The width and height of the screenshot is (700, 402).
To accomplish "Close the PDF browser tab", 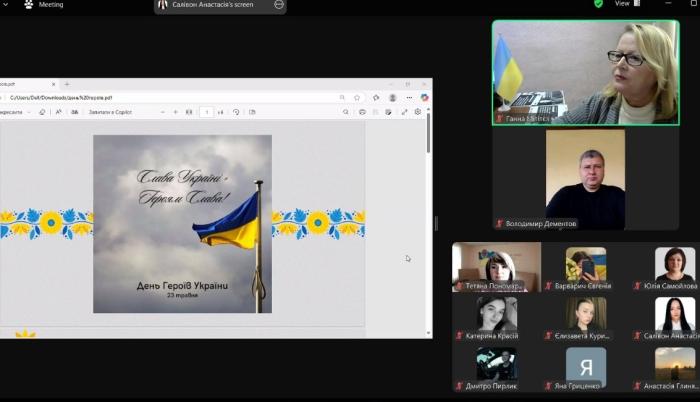I will click(x=54, y=84).
